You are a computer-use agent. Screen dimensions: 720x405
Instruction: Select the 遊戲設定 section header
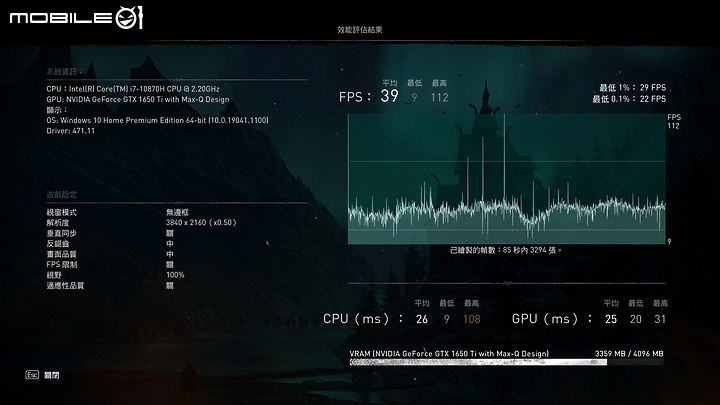62,195
